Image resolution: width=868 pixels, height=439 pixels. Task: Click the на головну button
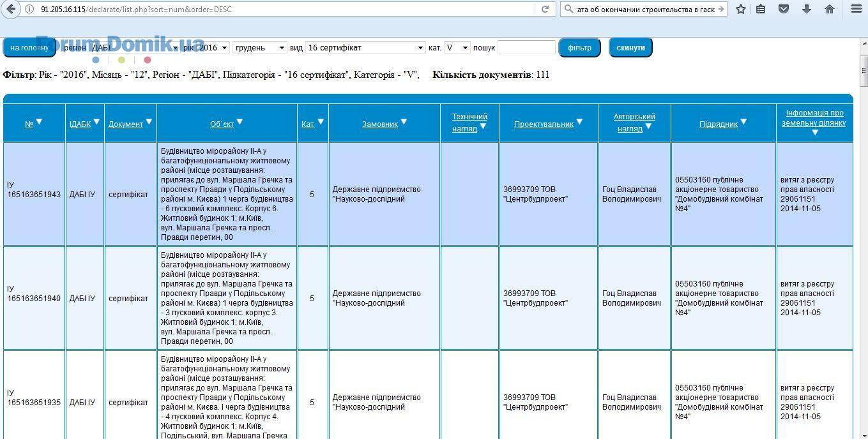pyautogui.click(x=29, y=48)
